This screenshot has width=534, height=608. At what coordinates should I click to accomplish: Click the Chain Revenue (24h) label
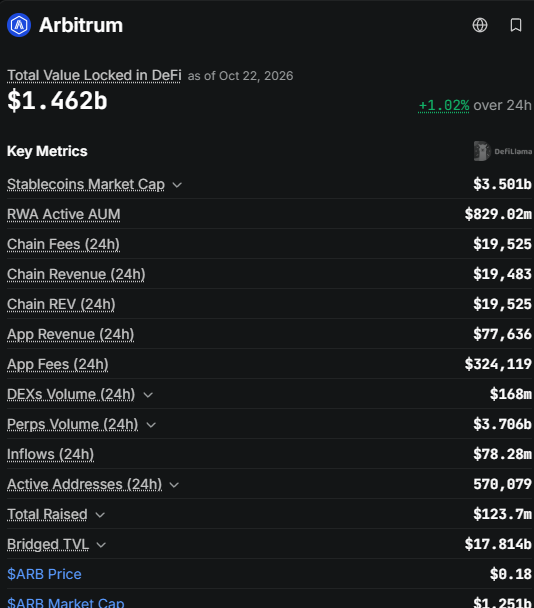click(x=76, y=274)
